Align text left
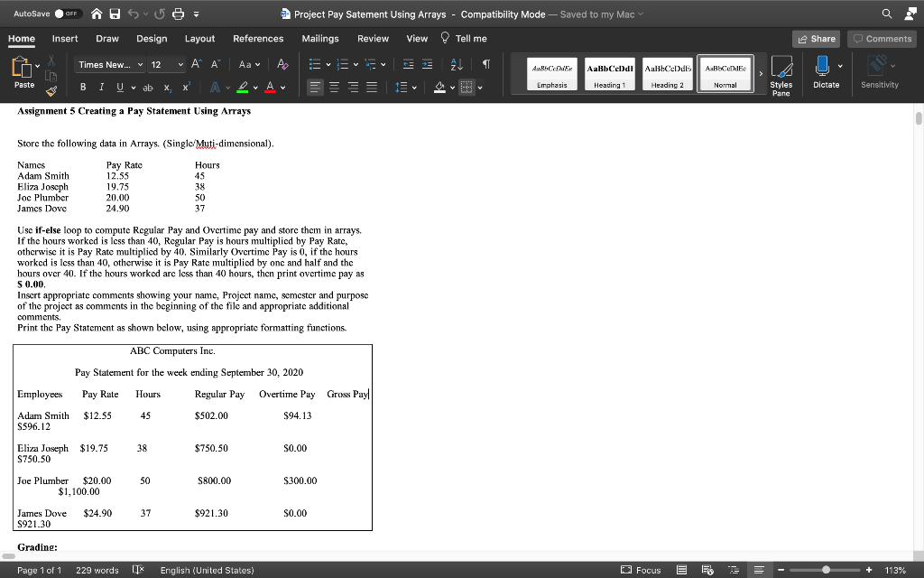924x578 pixels. (x=315, y=88)
